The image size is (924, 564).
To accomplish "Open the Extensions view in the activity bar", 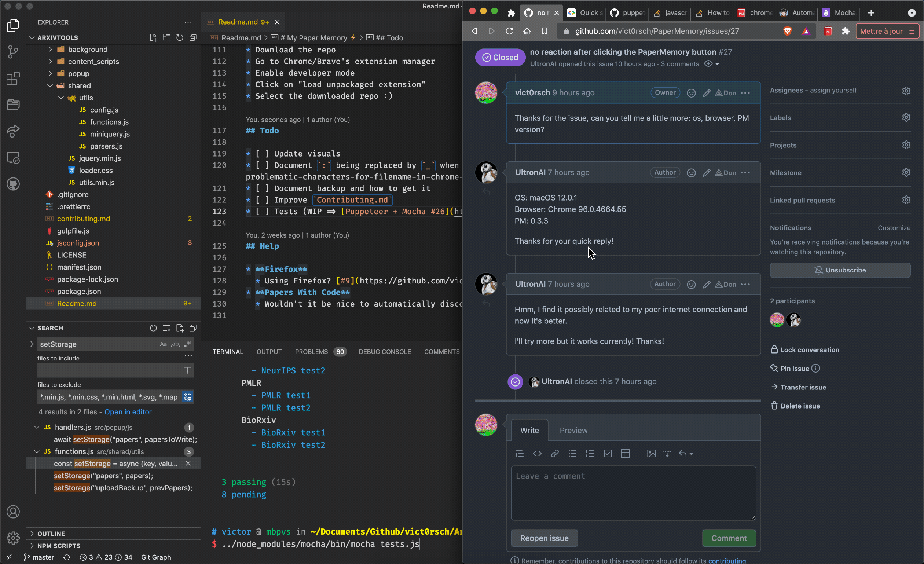I will tap(13, 78).
